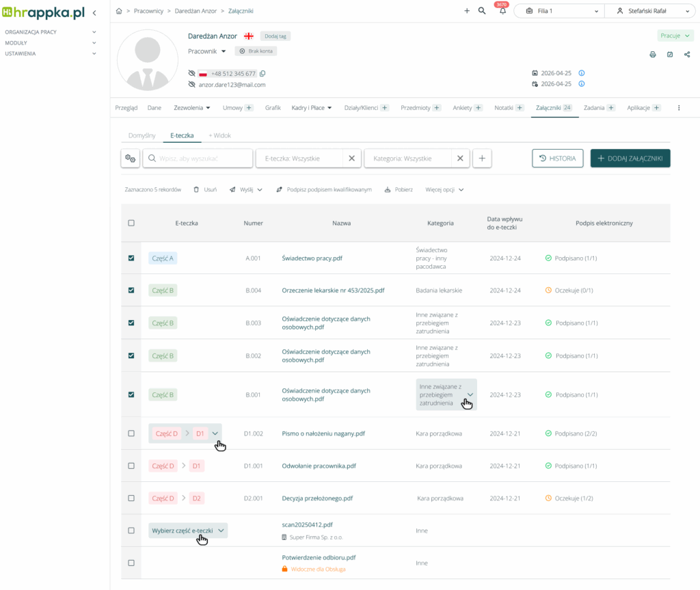This screenshot has height=590, width=700.
Task: Tick the checkbox for Odwołanie pracownika.pdf
Action: point(131,466)
